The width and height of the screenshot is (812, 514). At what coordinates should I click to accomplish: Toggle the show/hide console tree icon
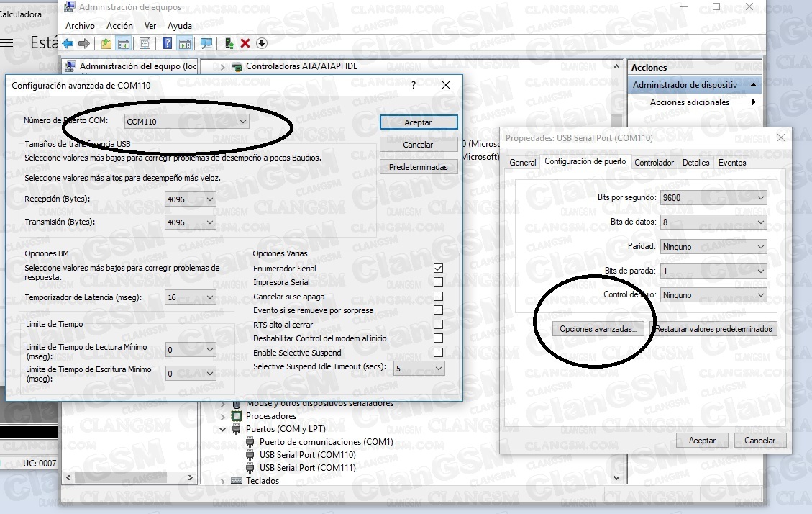pos(123,43)
